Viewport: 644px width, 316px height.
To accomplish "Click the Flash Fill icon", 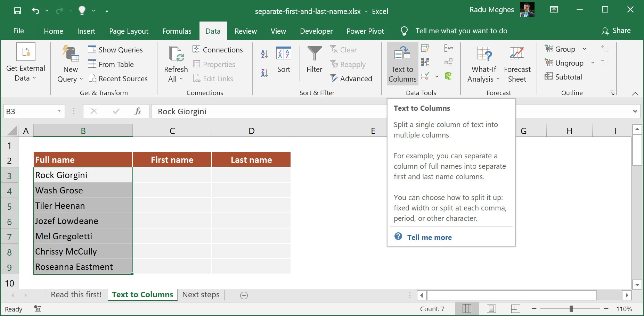I will coord(425,49).
